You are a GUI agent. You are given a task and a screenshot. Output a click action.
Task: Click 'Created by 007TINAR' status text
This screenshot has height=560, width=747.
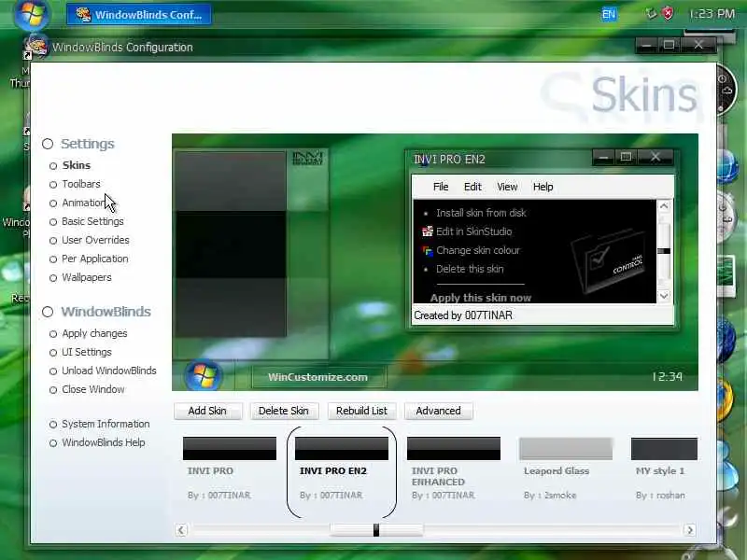pos(463,315)
